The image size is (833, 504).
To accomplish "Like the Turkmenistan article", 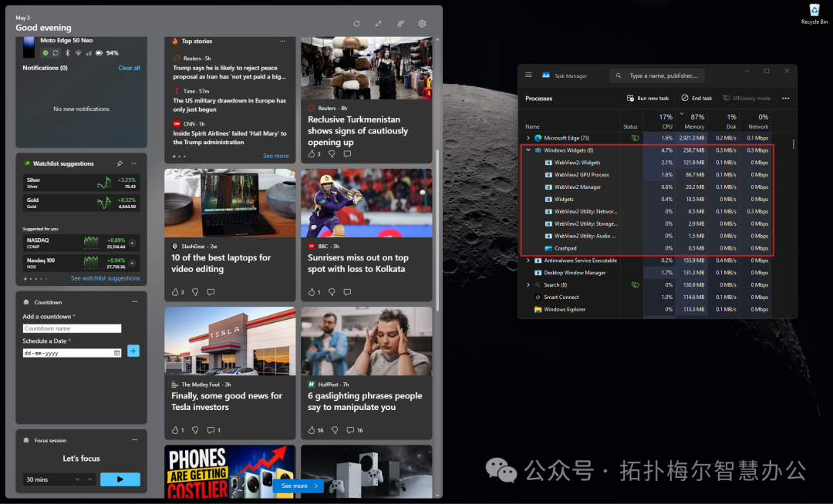I will 312,154.
